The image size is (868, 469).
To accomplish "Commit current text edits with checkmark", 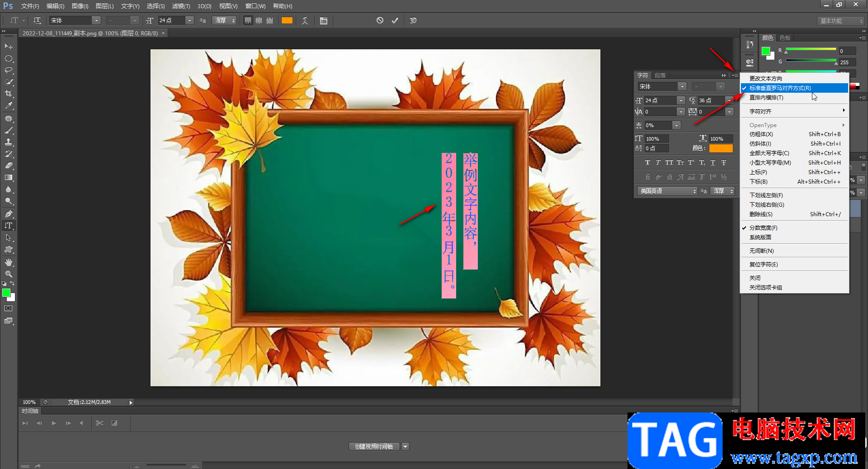I will (395, 20).
